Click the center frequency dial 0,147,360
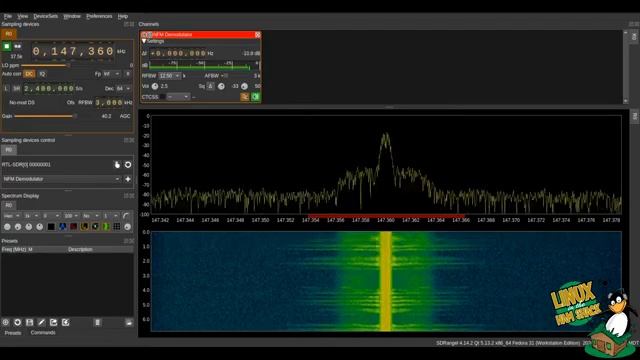Image resolution: width=640 pixels, height=360 pixels. coord(73,51)
